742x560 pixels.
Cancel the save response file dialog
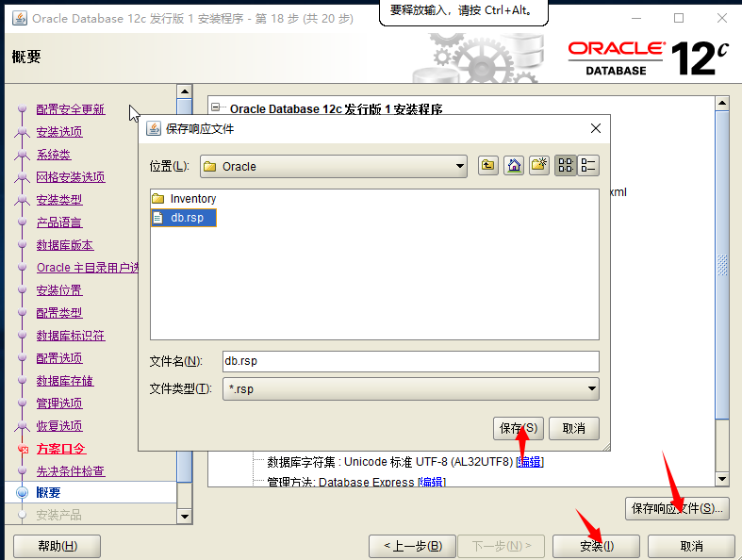tap(574, 428)
